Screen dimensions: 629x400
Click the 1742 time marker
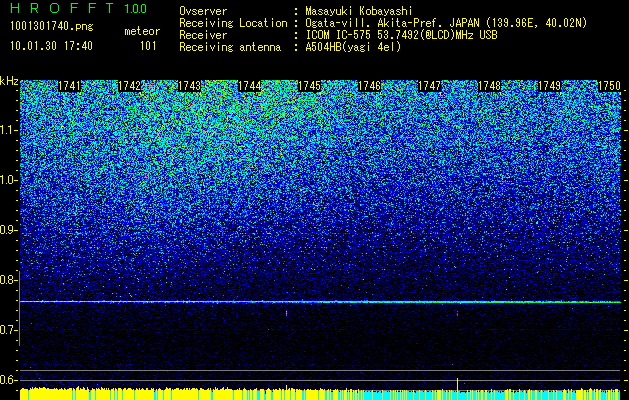pos(130,86)
